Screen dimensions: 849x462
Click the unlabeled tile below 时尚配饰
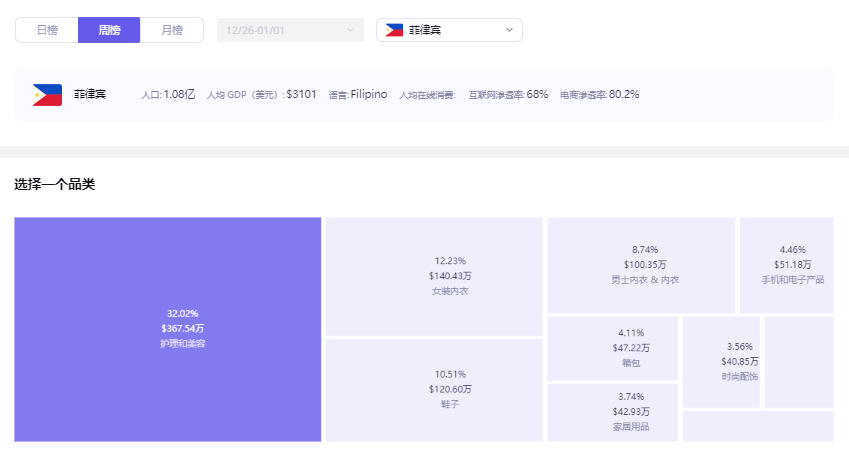pyautogui.click(x=758, y=426)
